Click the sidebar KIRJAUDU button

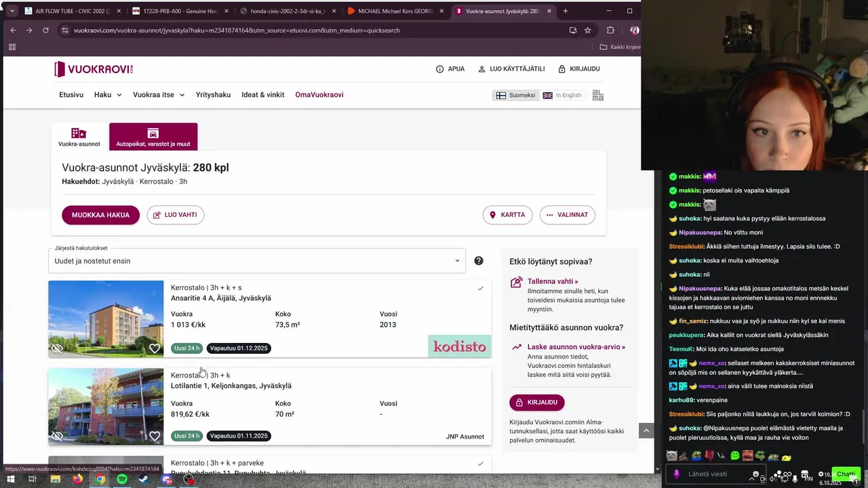pyautogui.click(x=536, y=402)
